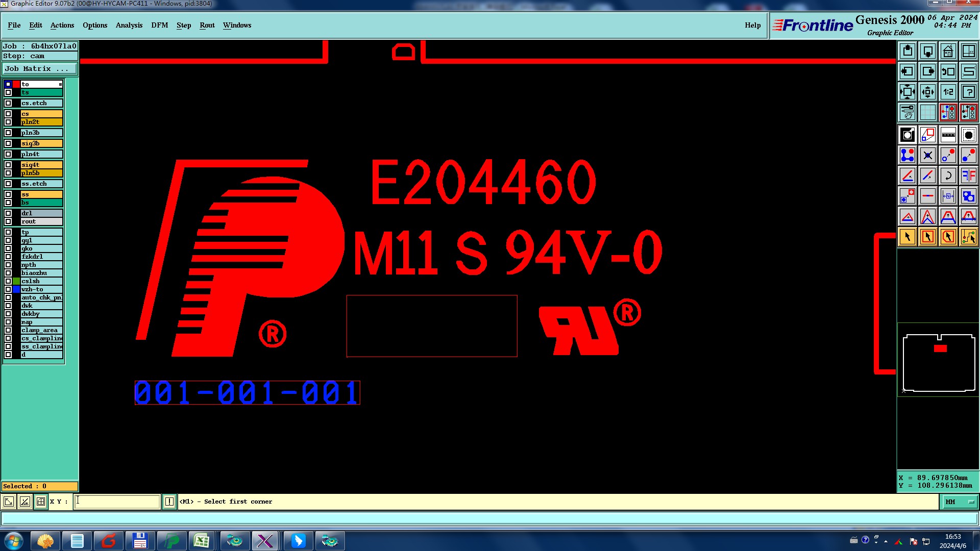Viewport: 980px width, 551px height.
Task: Click the X Y coordinate input field
Action: [117, 502]
